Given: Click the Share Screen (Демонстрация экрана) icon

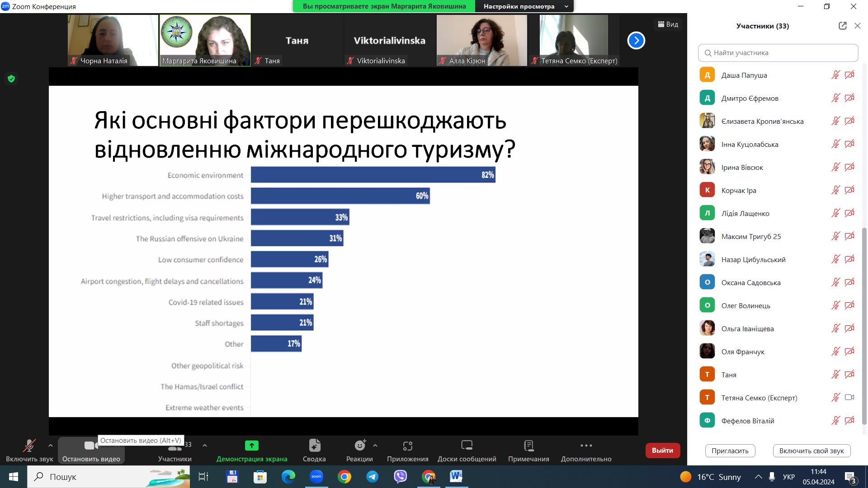Looking at the screenshot, I should click(251, 446).
